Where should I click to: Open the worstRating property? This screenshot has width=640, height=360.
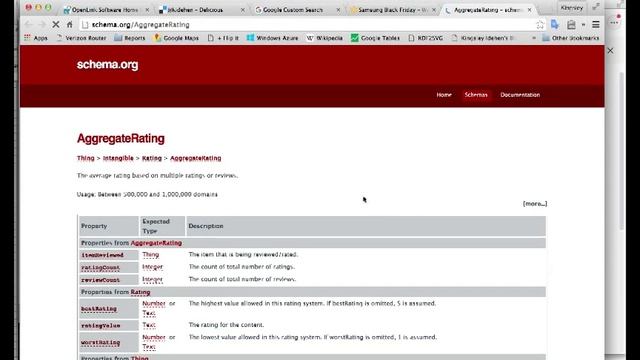(x=100, y=342)
